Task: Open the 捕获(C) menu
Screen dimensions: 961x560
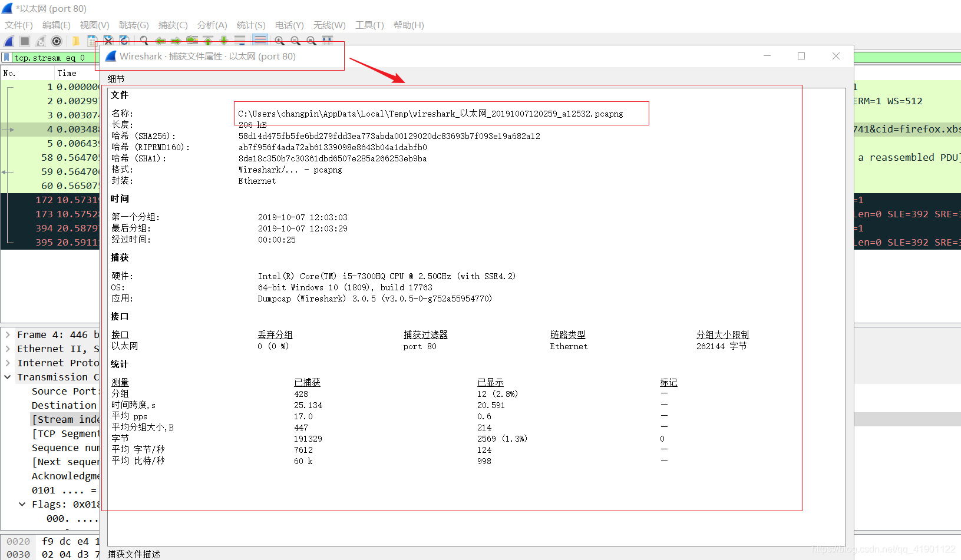Action: coord(173,25)
